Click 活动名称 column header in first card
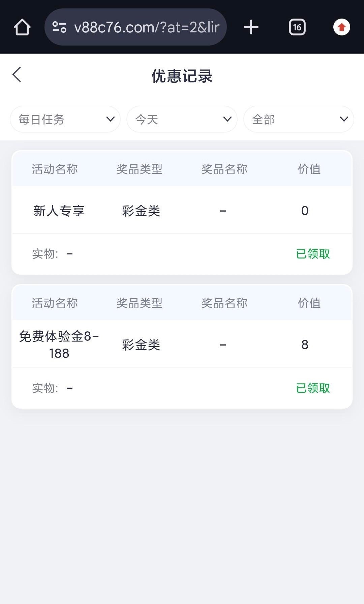The image size is (364, 604). tap(55, 169)
